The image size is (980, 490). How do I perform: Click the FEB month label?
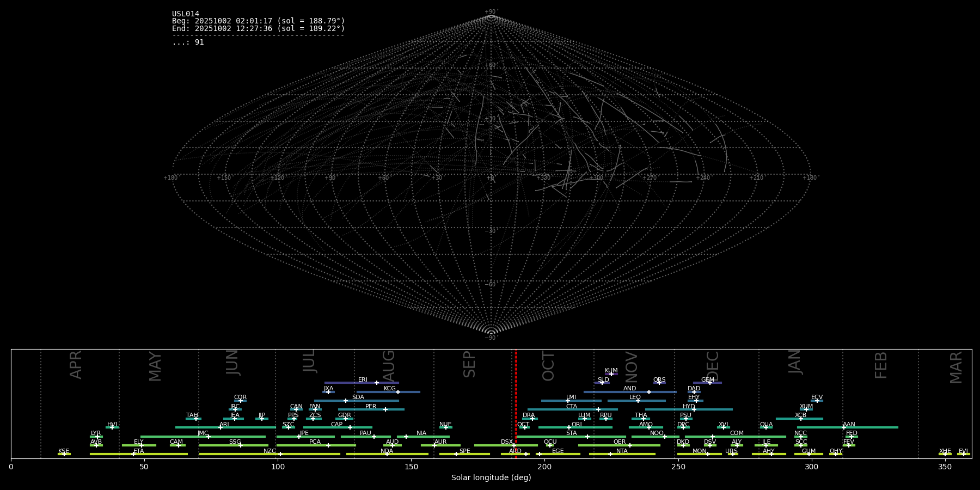pyautogui.click(x=881, y=365)
